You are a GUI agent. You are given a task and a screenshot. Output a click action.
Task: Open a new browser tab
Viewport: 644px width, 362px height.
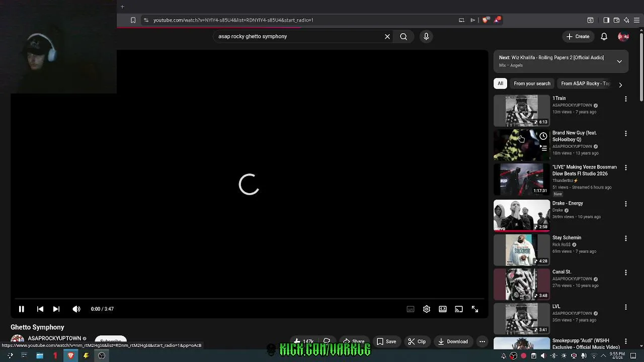[x=122, y=7]
